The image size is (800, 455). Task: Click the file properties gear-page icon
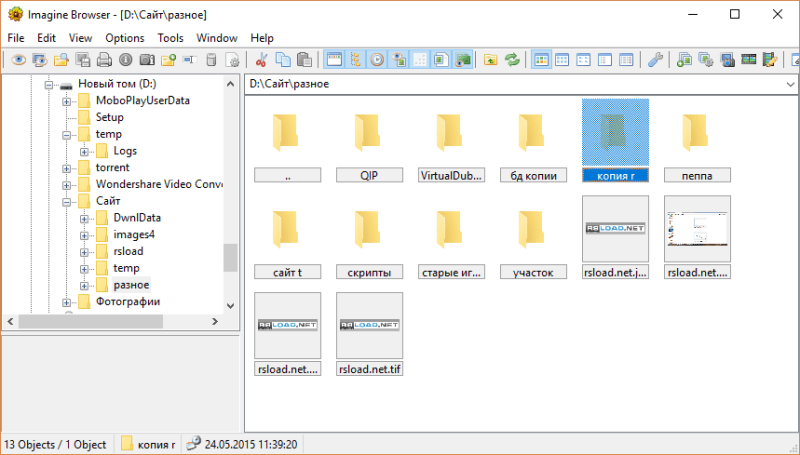tap(233, 60)
